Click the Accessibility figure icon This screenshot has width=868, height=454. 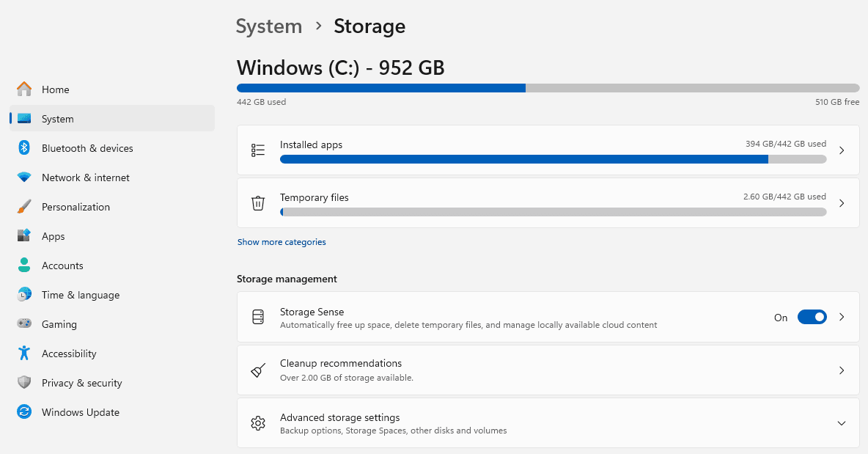24,354
